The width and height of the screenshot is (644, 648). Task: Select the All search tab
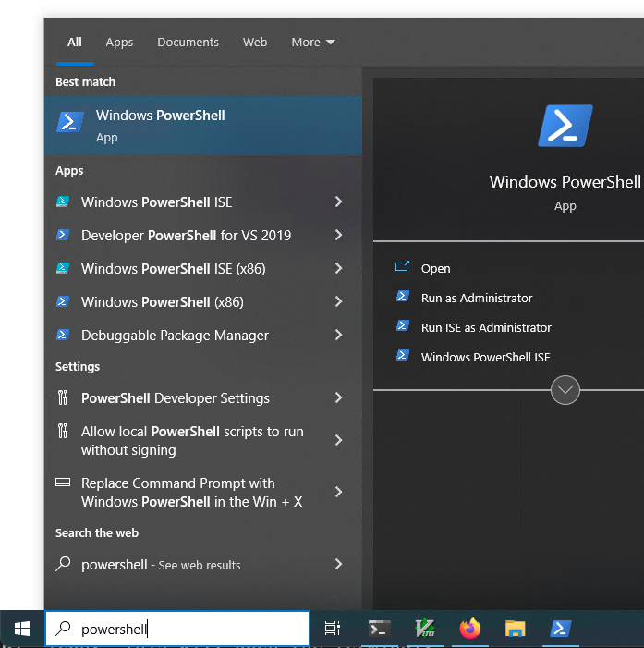75,43
